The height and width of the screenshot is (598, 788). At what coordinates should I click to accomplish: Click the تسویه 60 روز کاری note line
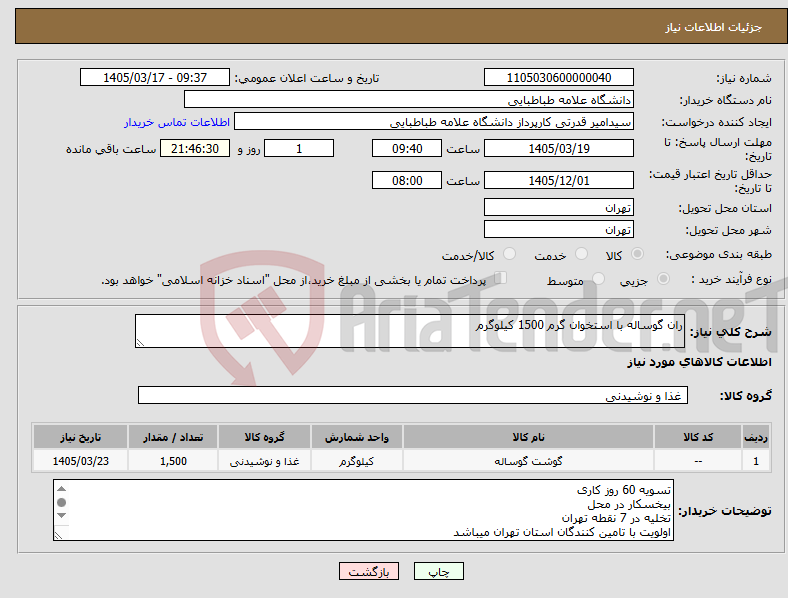pyautogui.click(x=624, y=490)
